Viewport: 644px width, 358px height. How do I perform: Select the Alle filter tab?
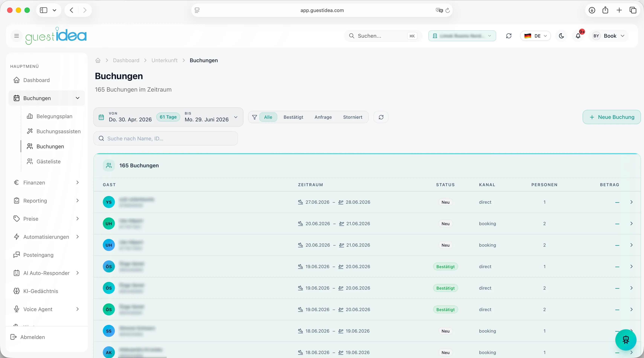(268, 117)
